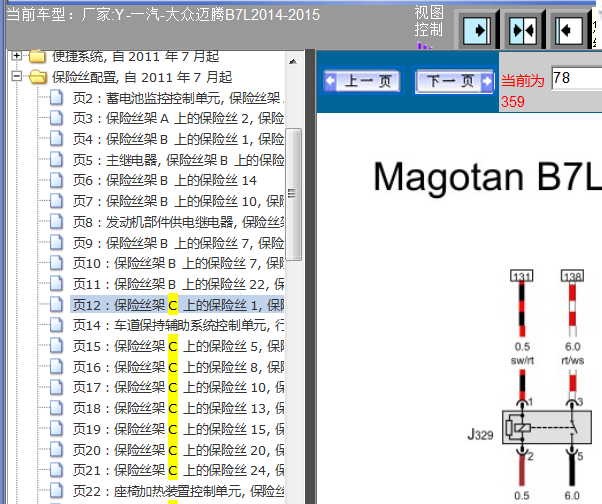Click folder icon of 保险丝配置 node
This screenshot has width=602, height=504.
[38, 76]
